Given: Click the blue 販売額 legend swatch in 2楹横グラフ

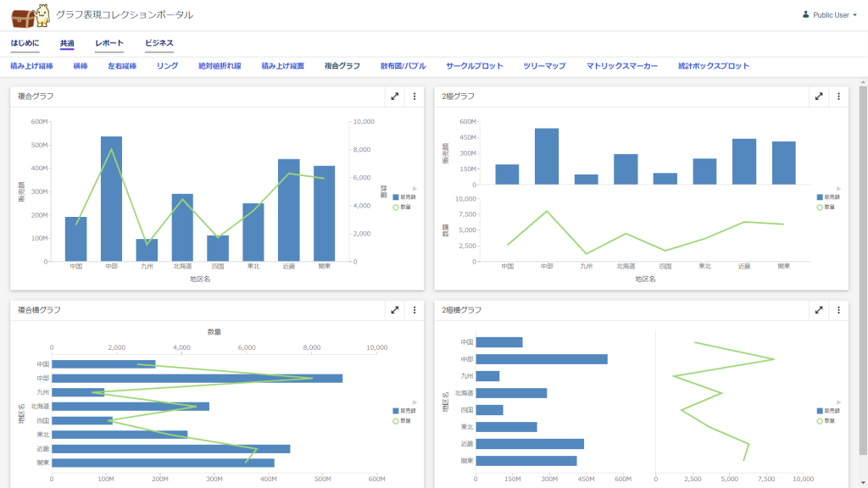Looking at the screenshot, I should point(819,411).
